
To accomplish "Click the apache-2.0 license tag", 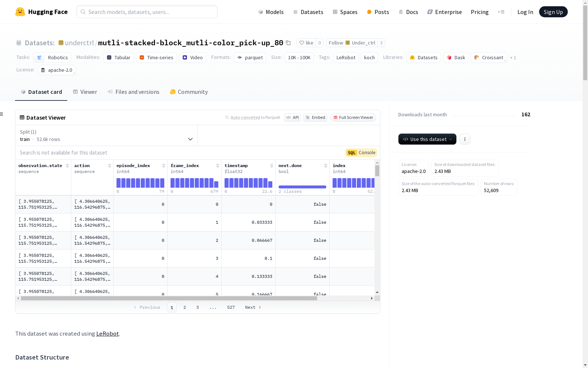I will coord(57,70).
